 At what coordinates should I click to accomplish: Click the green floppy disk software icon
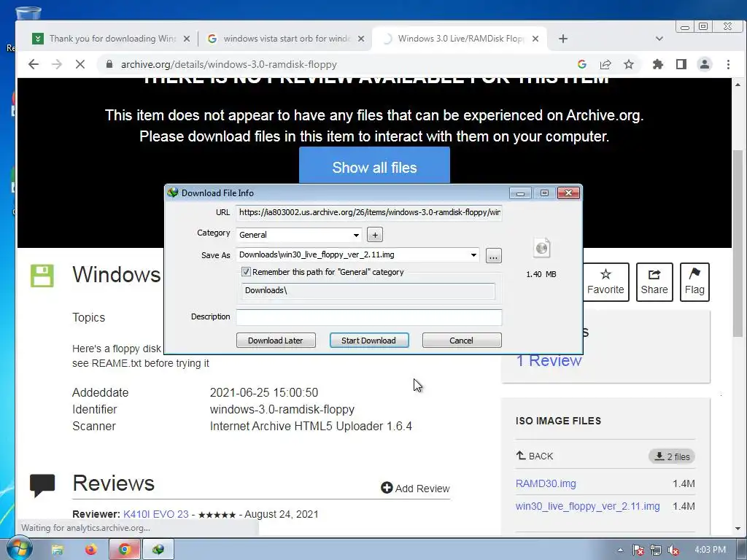pyautogui.click(x=42, y=276)
